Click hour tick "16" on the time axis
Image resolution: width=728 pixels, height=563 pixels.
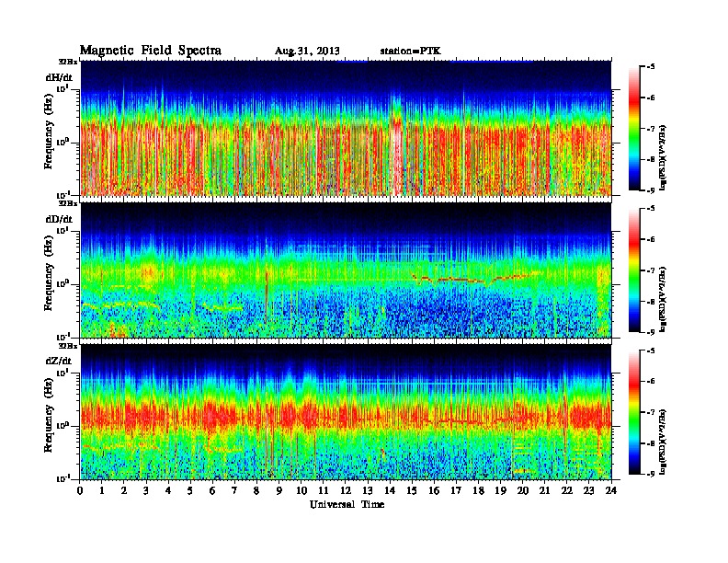434,490
